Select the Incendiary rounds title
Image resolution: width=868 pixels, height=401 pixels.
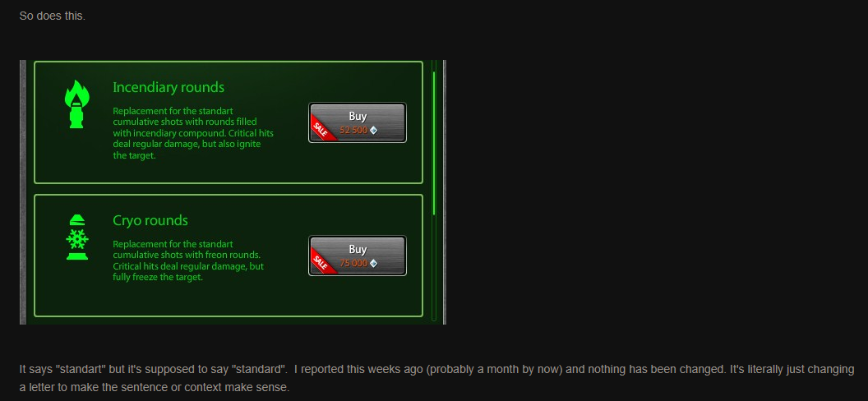(169, 87)
